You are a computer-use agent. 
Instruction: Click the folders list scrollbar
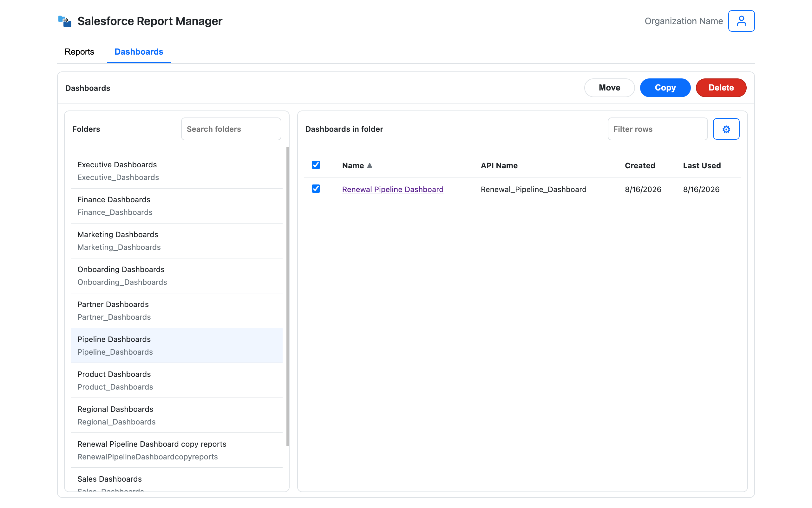click(288, 296)
